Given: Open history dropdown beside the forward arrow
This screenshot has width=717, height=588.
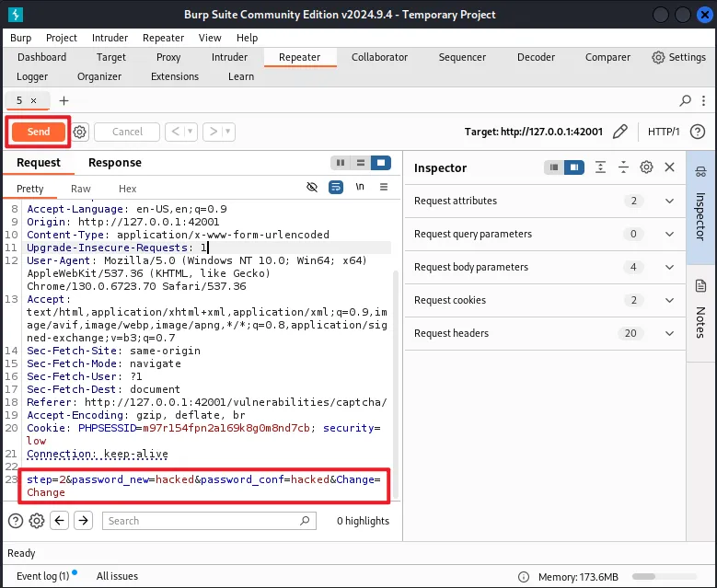Looking at the screenshot, I should [x=228, y=132].
